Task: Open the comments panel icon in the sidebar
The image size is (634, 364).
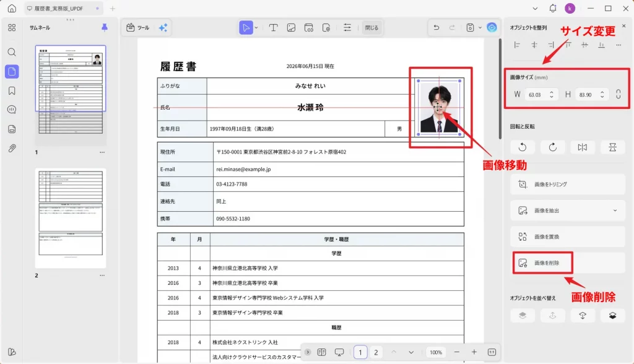Action: pyautogui.click(x=12, y=110)
